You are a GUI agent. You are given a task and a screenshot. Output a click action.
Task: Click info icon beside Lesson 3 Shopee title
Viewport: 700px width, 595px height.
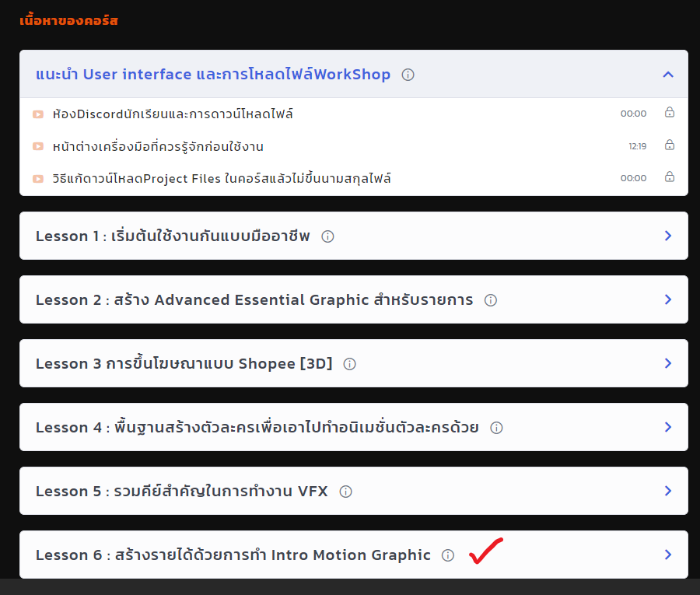350,364
